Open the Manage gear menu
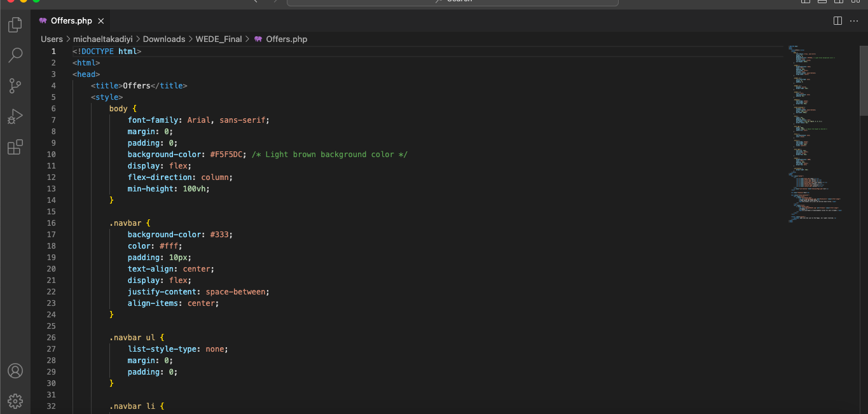Screen dimensions: 868x414 click(15, 401)
